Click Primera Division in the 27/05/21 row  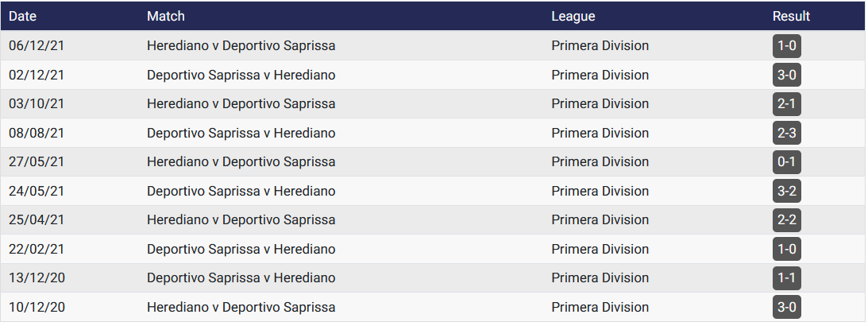[600, 162]
